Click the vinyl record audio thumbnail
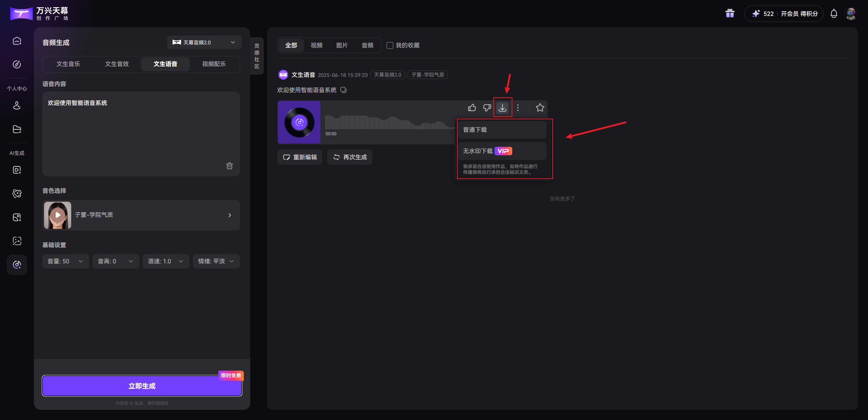Image resolution: width=868 pixels, height=420 pixels. tap(299, 122)
